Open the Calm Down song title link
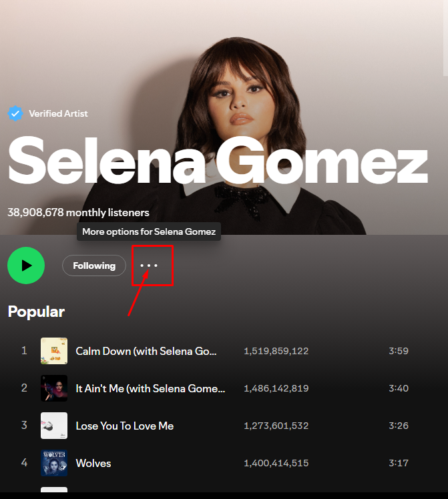Viewport: 448px width, 499px height. (146, 351)
